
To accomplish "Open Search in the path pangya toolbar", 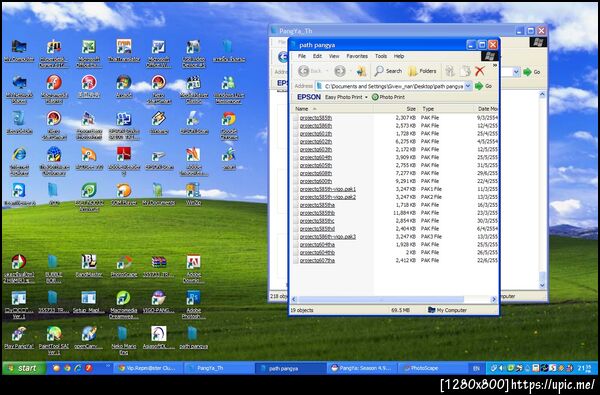I will 388,71.
